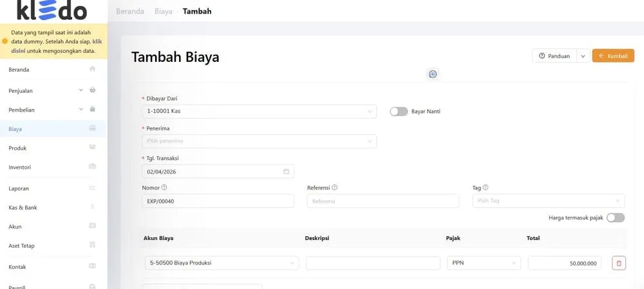Click the Produk icon in sidebar
The image size is (644, 289).
(92, 147)
